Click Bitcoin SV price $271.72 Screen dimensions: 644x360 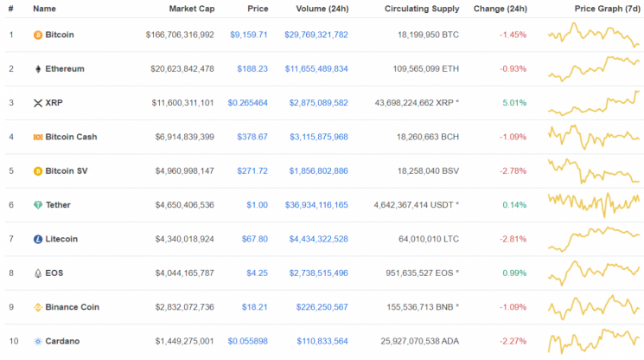click(252, 171)
